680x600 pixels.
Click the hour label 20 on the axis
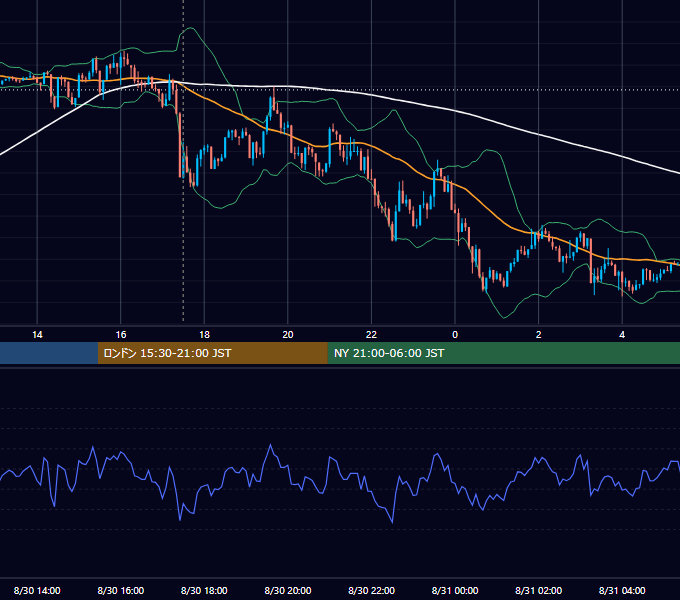tap(288, 335)
